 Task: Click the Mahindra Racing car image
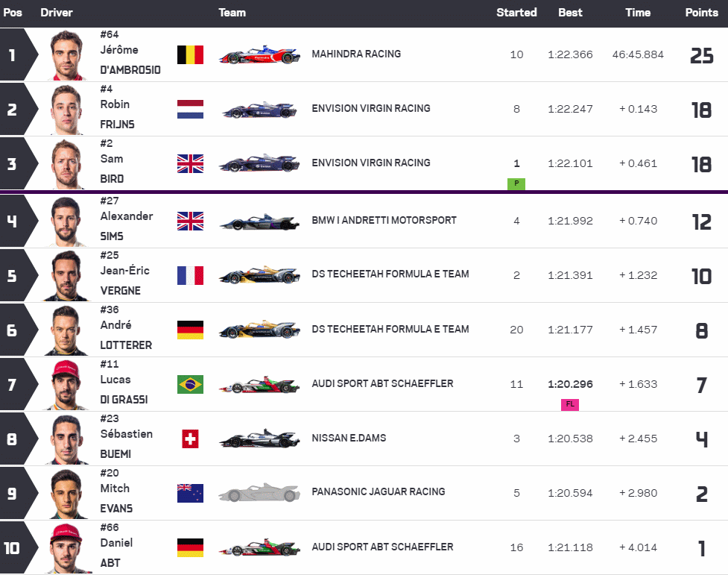(x=259, y=55)
